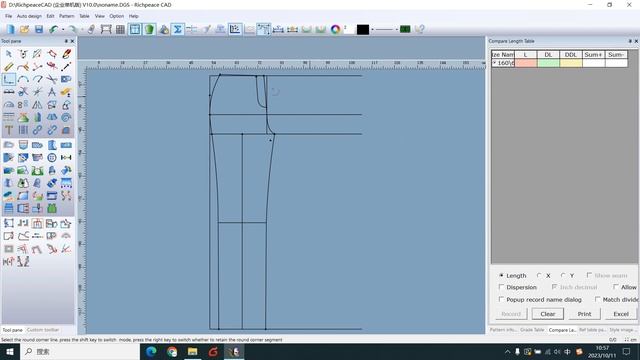640x360 pixels.
Task: Click the pink L column cell
Action: click(x=526, y=63)
